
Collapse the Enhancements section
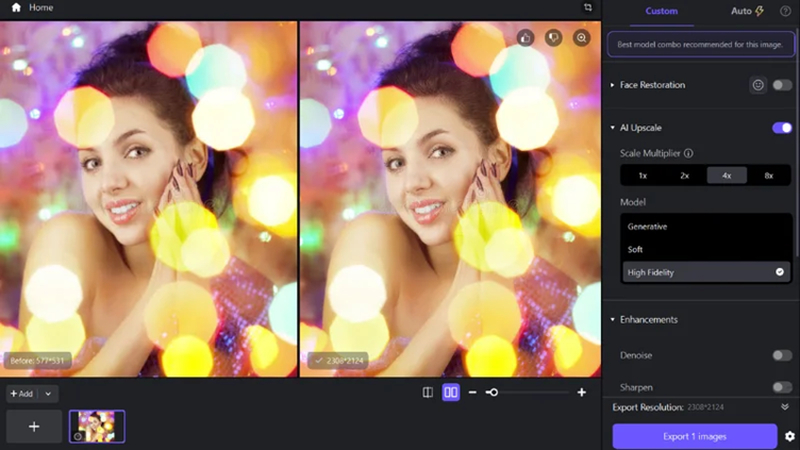(x=612, y=319)
